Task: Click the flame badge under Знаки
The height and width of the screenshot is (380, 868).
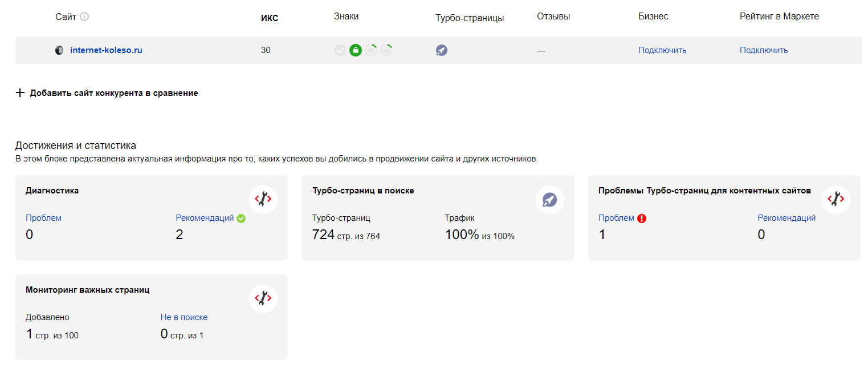Action: (371, 50)
